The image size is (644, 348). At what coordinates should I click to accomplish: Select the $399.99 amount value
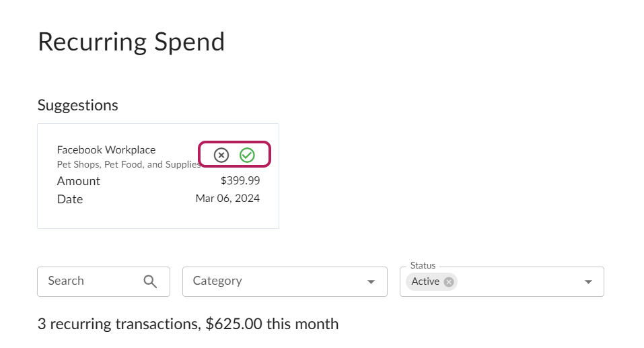240,180
